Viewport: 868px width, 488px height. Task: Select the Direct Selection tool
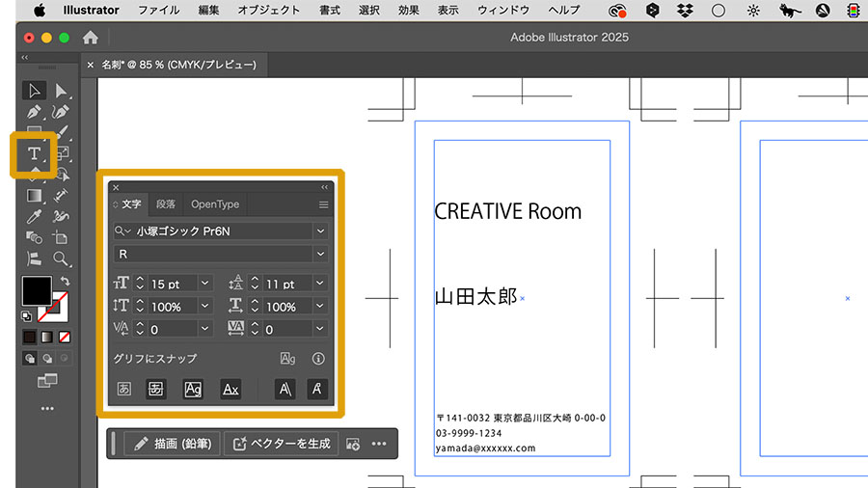tap(61, 91)
